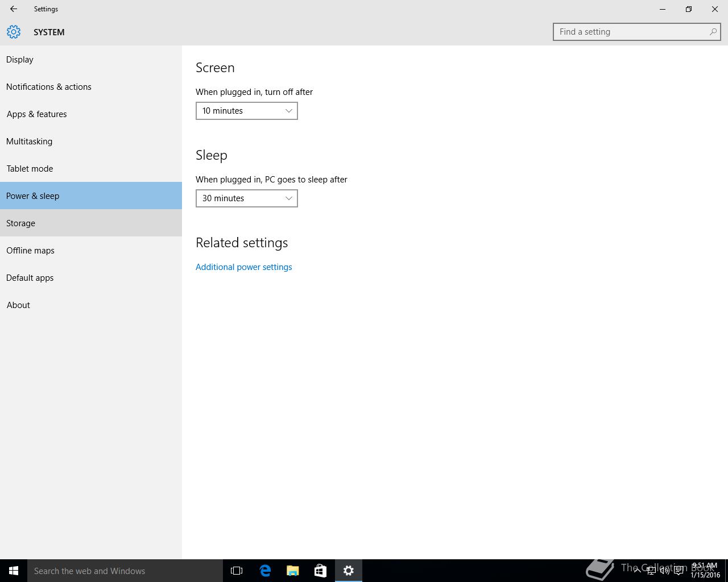Click the back arrow in Settings
The width and height of the screenshot is (728, 582).
coord(14,9)
